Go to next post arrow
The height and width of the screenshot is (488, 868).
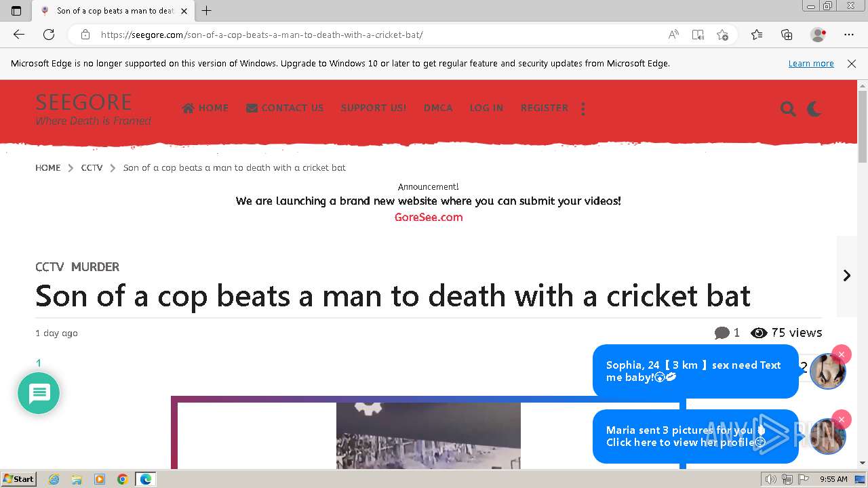click(847, 275)
